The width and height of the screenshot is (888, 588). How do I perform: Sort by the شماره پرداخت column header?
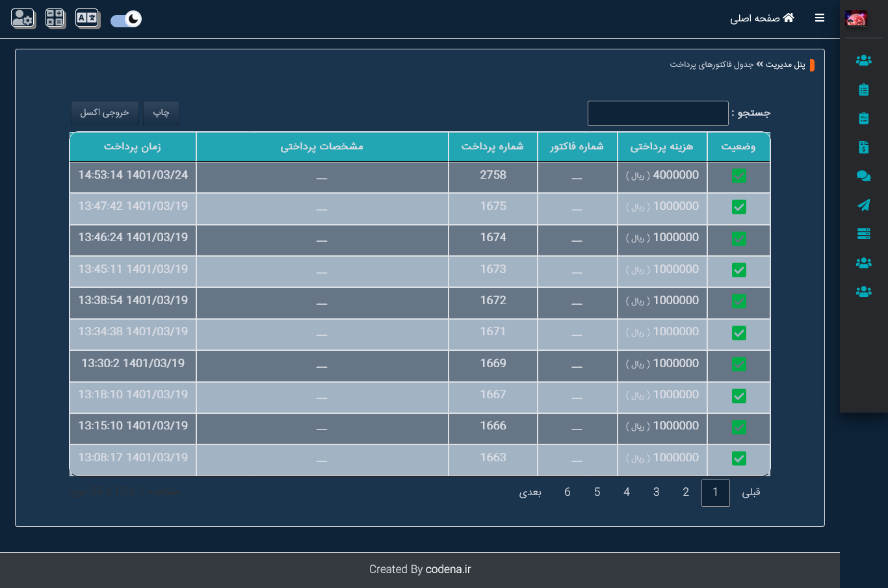coord(492,147)
